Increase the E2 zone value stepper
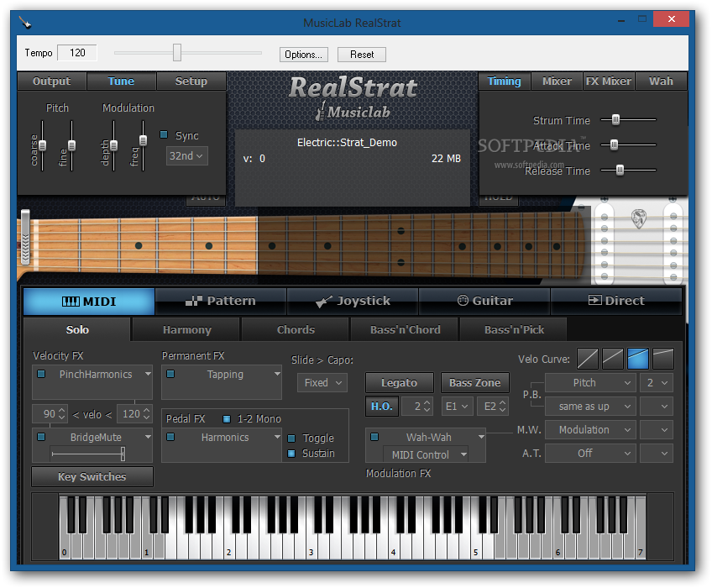Image resolution: width=712 pixels, height=588 pixels. click(x=502, y=402)
